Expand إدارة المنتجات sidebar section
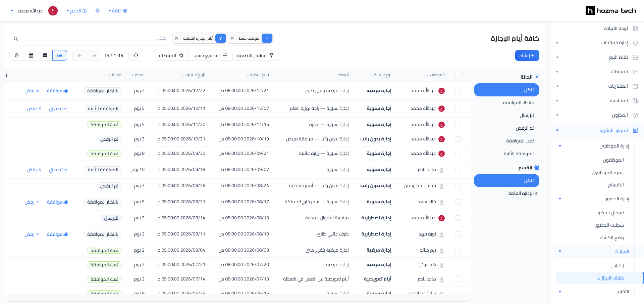Image resolution: width=644 pixels, height=304 pixels. click(x=597, y=43)
